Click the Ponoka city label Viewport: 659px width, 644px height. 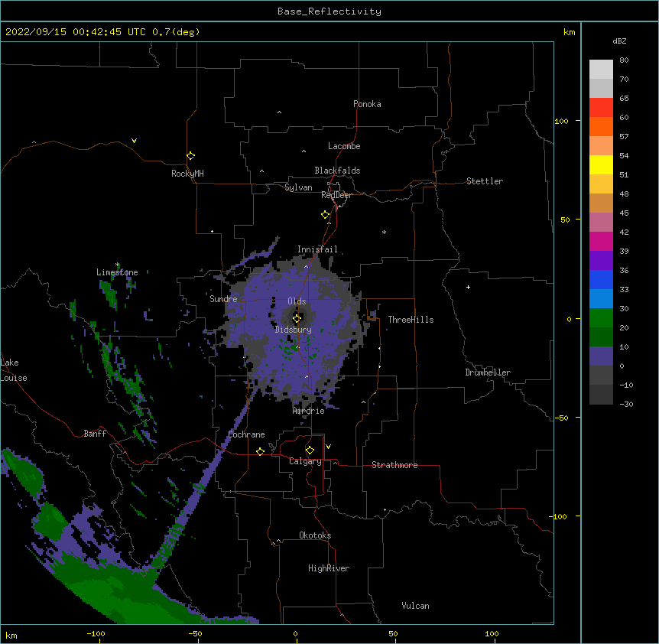[367, 104]
